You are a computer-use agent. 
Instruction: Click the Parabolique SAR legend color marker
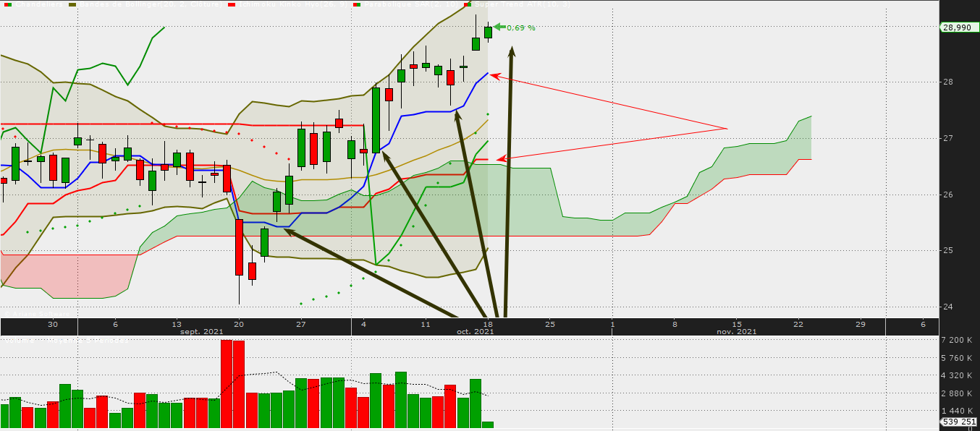pyautogui.click(x=356, y=4)
